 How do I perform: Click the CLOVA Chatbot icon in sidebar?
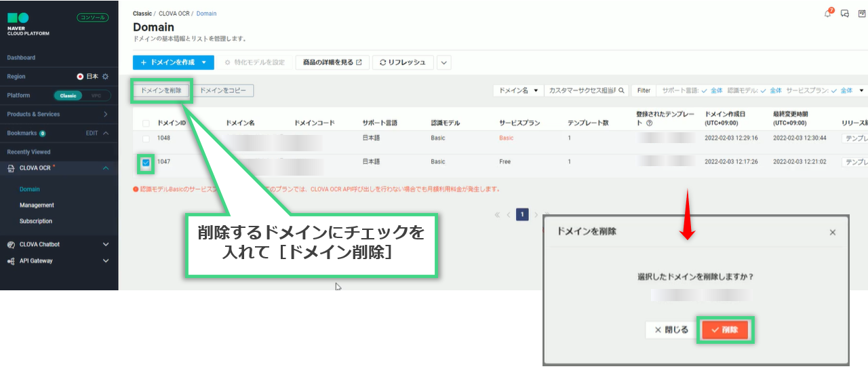click(11, 245)
